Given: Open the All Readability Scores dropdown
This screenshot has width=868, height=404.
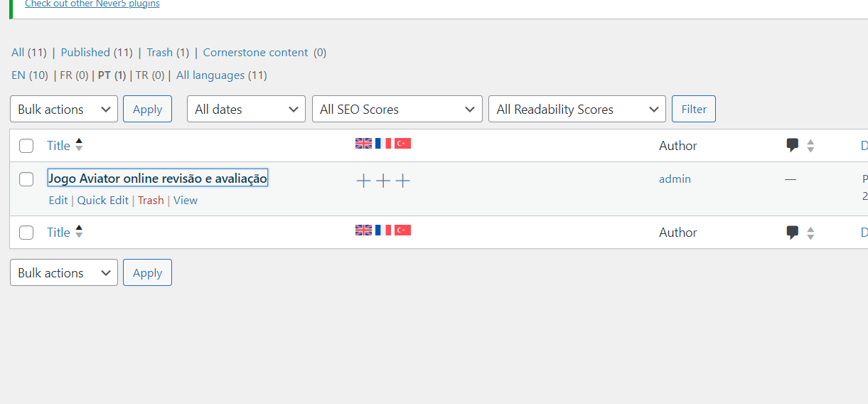Looking at the screenshot, I should tap(577, 110).
